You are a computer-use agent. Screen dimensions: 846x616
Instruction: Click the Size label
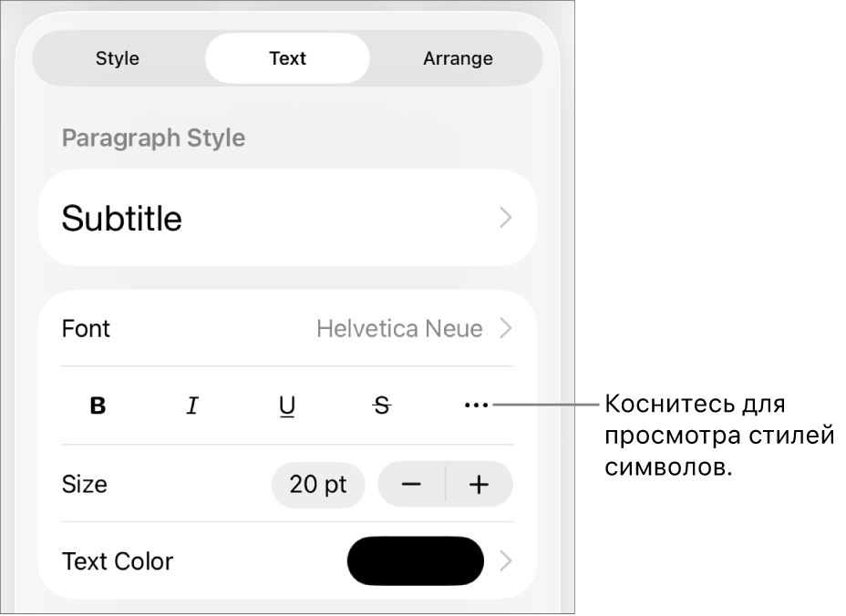[85, 485]
